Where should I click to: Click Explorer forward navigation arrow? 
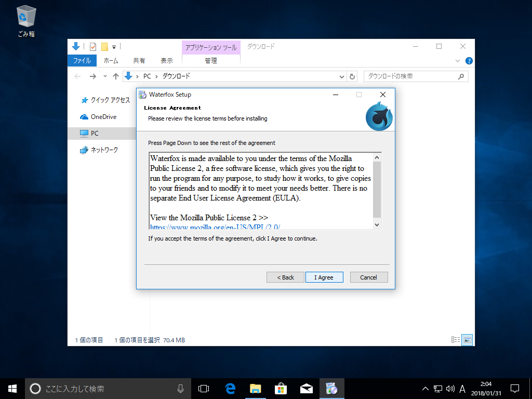[x=92, y=76]
